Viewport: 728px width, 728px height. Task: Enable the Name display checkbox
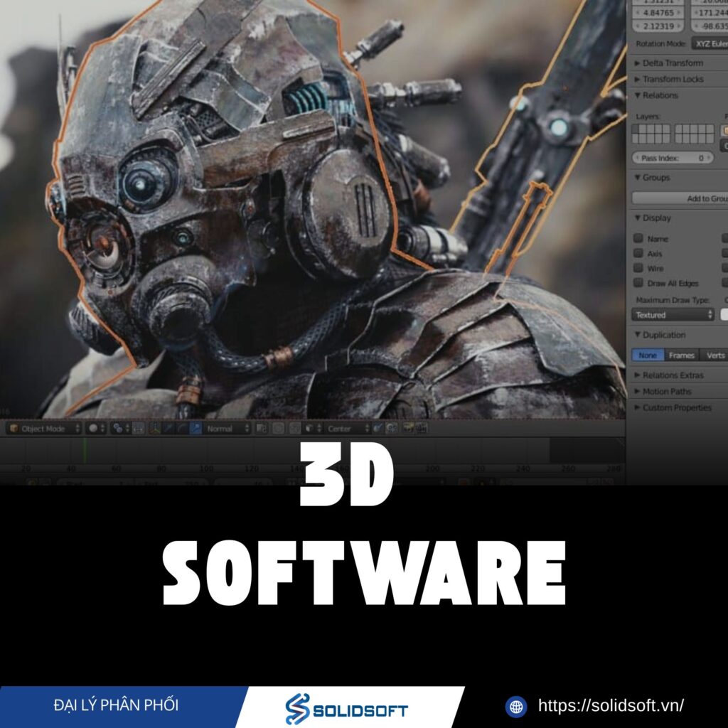click(638, 238)
